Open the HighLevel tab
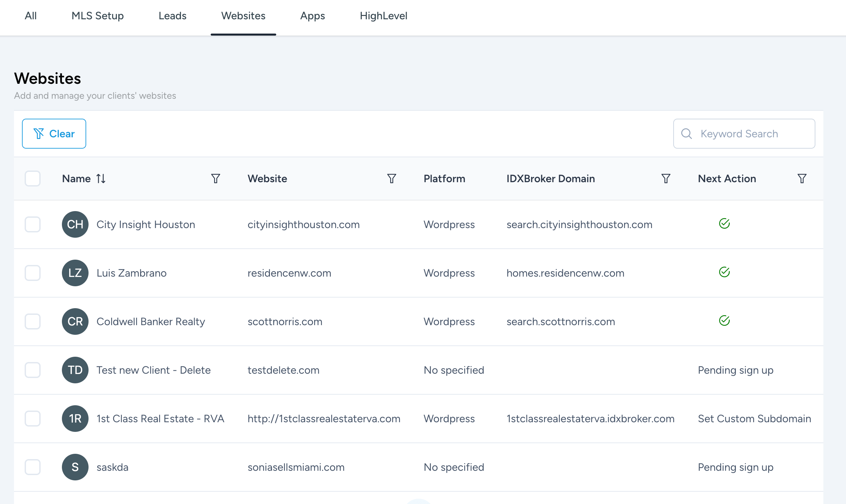 (x=383, y=16)
